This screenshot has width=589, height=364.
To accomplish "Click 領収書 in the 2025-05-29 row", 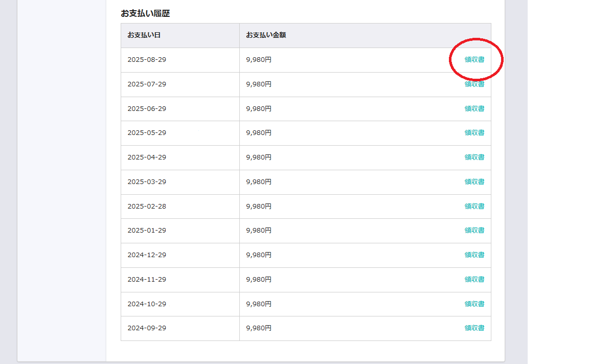I will point(474,133).
